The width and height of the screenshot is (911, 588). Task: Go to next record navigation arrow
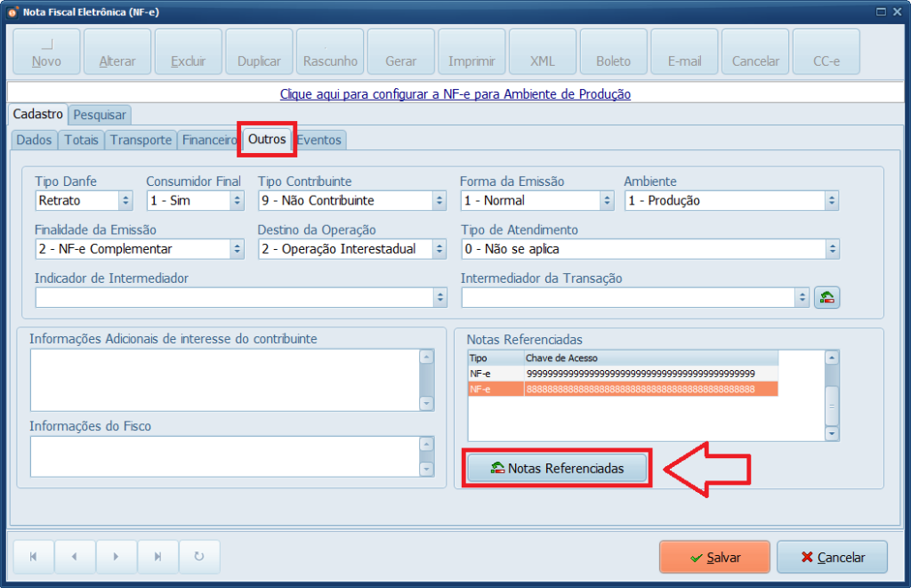pyautogui.click(x=117, y=557)
